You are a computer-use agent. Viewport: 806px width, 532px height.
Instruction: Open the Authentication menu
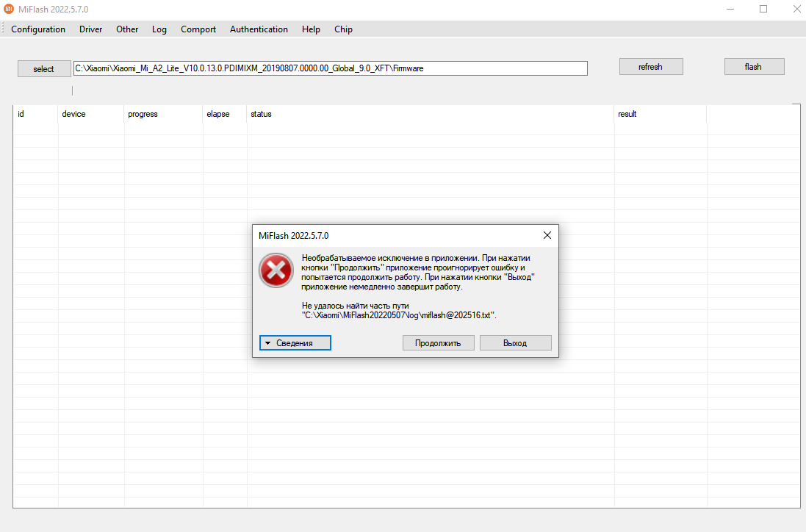tap(259, 29)
